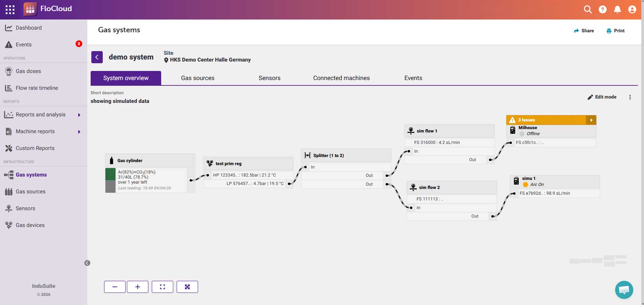Zoom in with the plus button

(x=137, y=287)
